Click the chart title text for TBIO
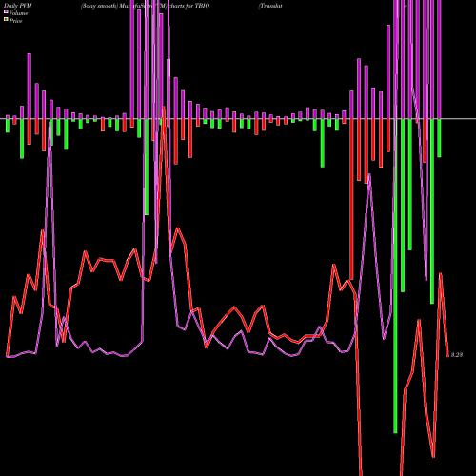The height and width of the screenshot is (476, 476). (145, 6)
